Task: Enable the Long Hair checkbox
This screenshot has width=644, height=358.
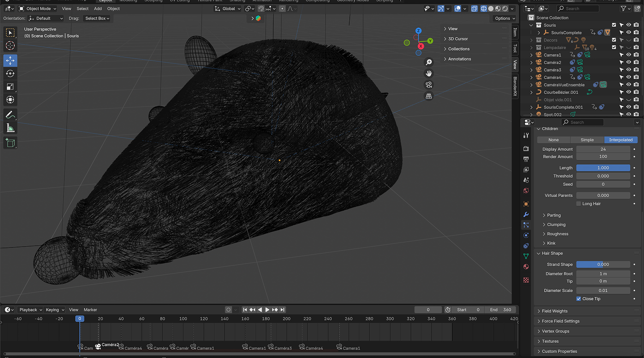Action: click(579, 204)
